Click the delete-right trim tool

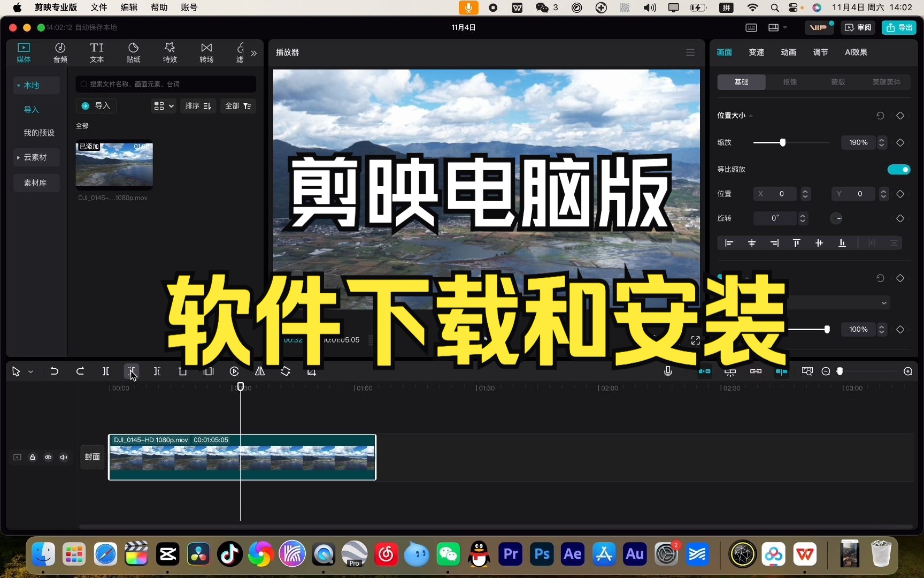pyautogui.click(x=157, y=371)
